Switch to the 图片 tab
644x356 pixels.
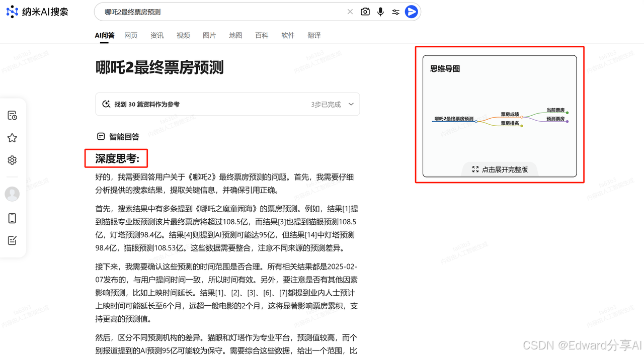(209, 35)
